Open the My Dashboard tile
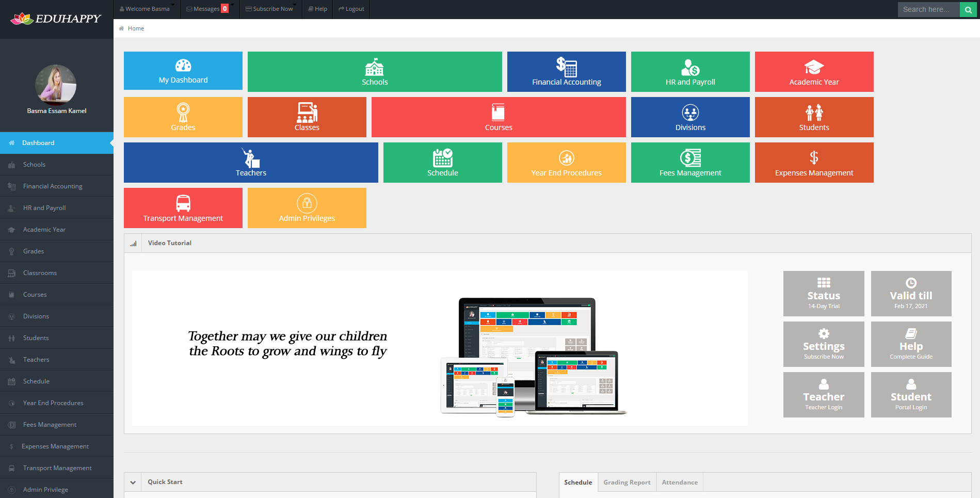 click(x=183, y=71)
